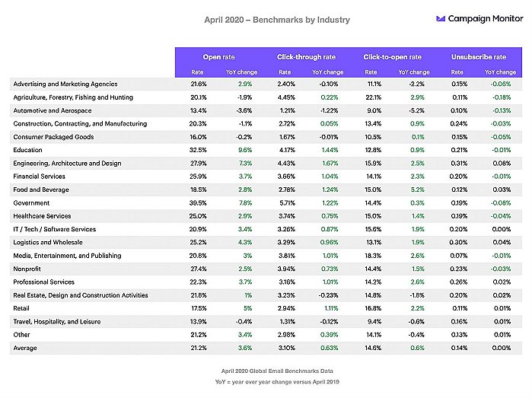Select the Open rate column header

(219, 57)
